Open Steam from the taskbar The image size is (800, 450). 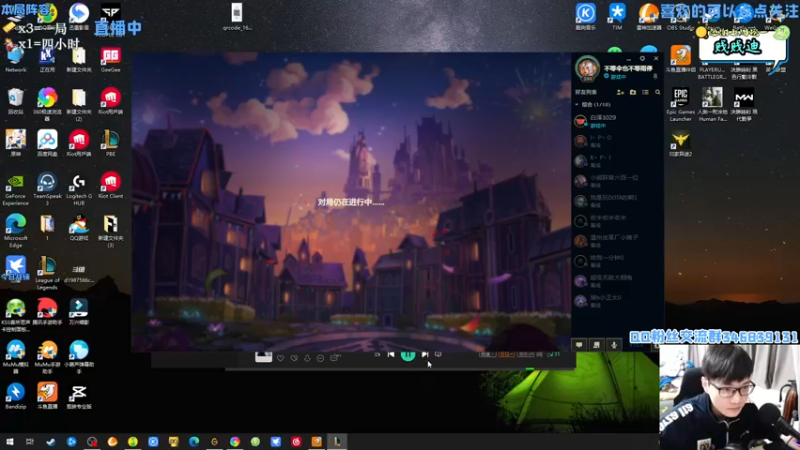(51, 442)
